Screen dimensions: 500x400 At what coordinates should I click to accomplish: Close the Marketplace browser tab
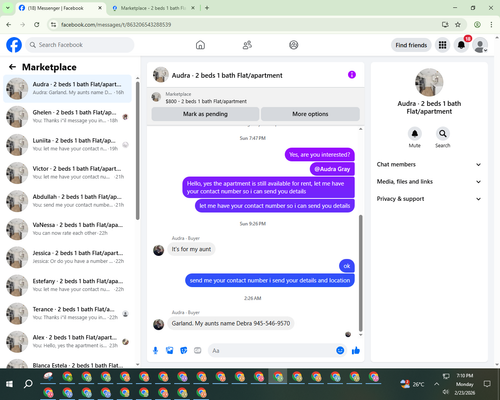point(193,8)
